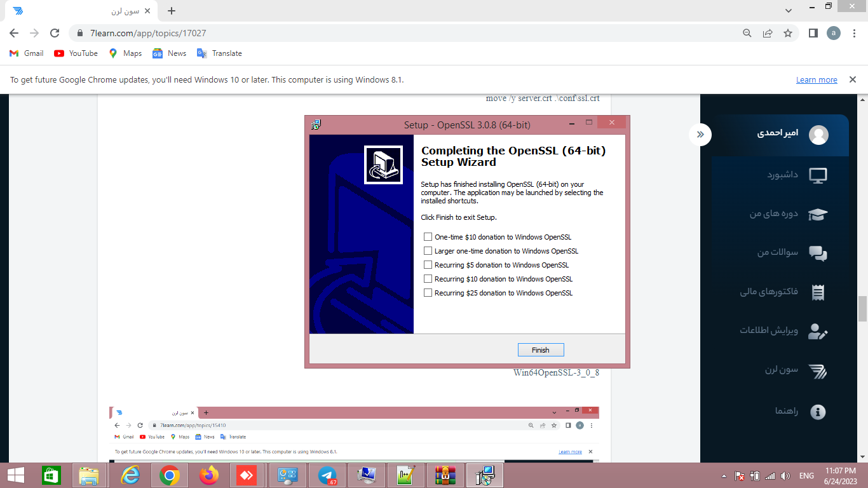This screenshot has width=868, height=488.
Task: Open Chrome profile avatar
Action: (x=833, y=33)
